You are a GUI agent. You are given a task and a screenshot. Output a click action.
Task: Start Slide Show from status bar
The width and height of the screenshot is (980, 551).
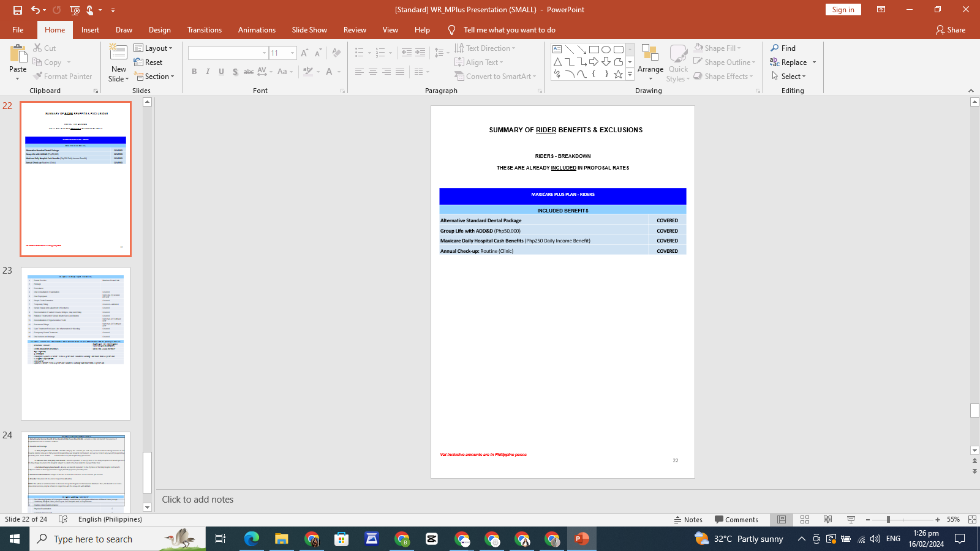coord(851,520)
